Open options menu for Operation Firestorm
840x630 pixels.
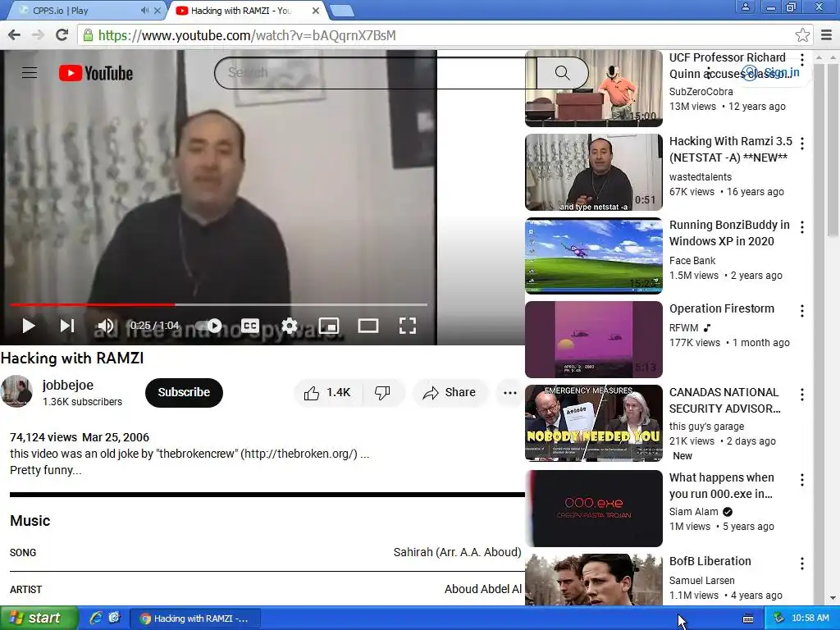tap(802, 311)
